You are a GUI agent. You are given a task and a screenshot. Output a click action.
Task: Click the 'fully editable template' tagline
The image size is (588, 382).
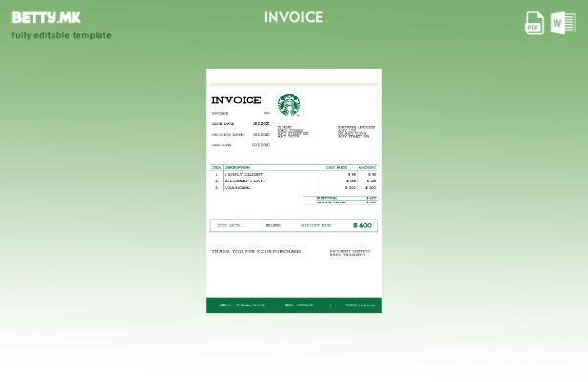[x=61, y=35]
